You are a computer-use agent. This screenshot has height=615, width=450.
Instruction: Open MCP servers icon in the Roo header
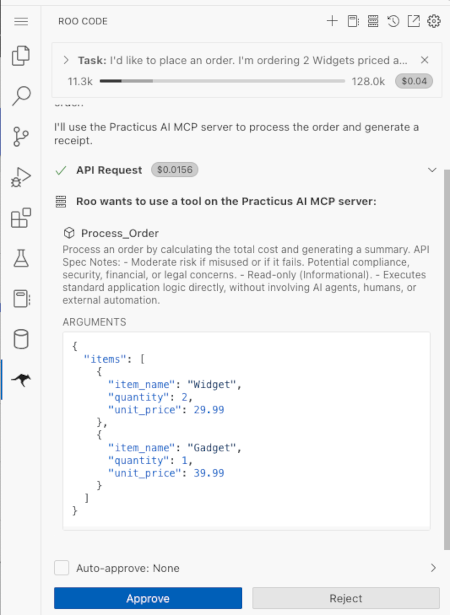tap(373, 21)
